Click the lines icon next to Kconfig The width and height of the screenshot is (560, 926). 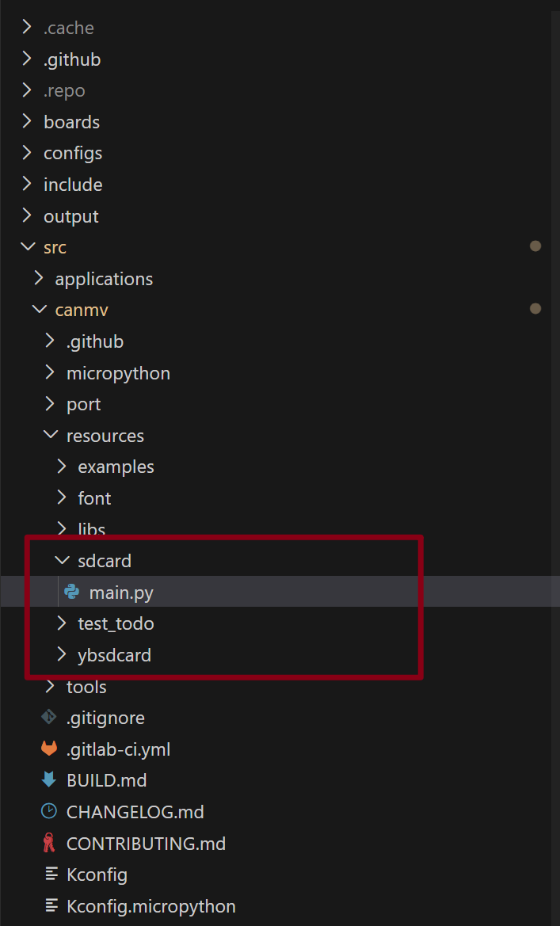pos(51,875)
